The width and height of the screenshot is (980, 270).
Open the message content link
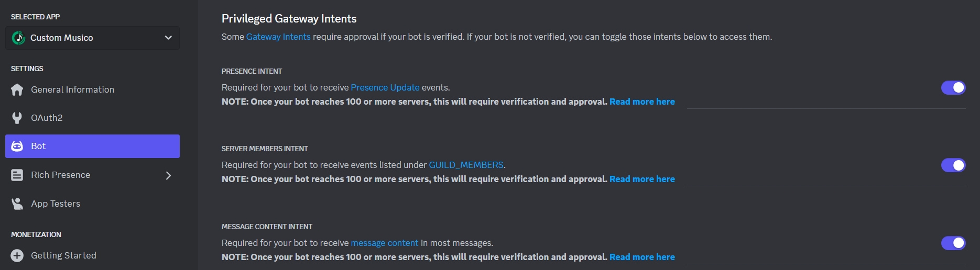384,243
